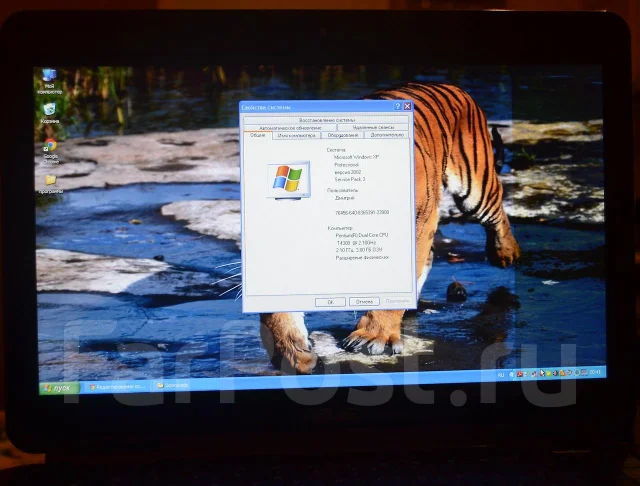Click the Service Pack 3 text
This screenshot has width=640, height=486.
(350, 180)
